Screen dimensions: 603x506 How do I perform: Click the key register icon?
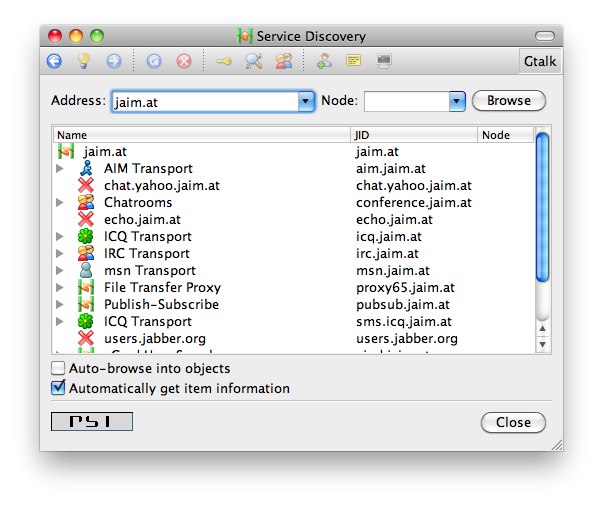(224, 61)
